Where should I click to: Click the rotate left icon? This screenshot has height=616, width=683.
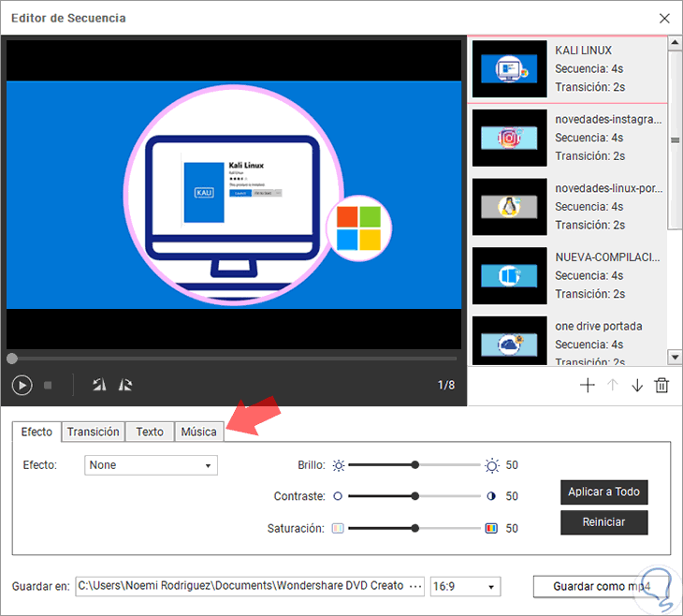tap(99, 385)
